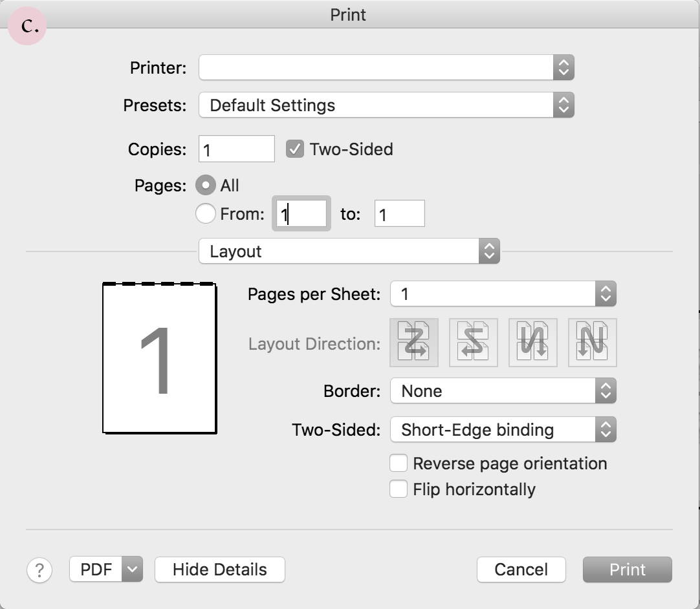This screenshot has width=700, height=609.
Task: Click the Print button
Action: click(x=628, y=570)
